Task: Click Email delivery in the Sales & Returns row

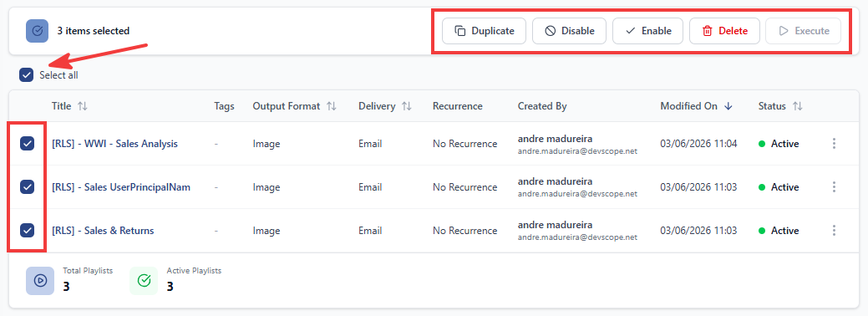Action: 370,230
